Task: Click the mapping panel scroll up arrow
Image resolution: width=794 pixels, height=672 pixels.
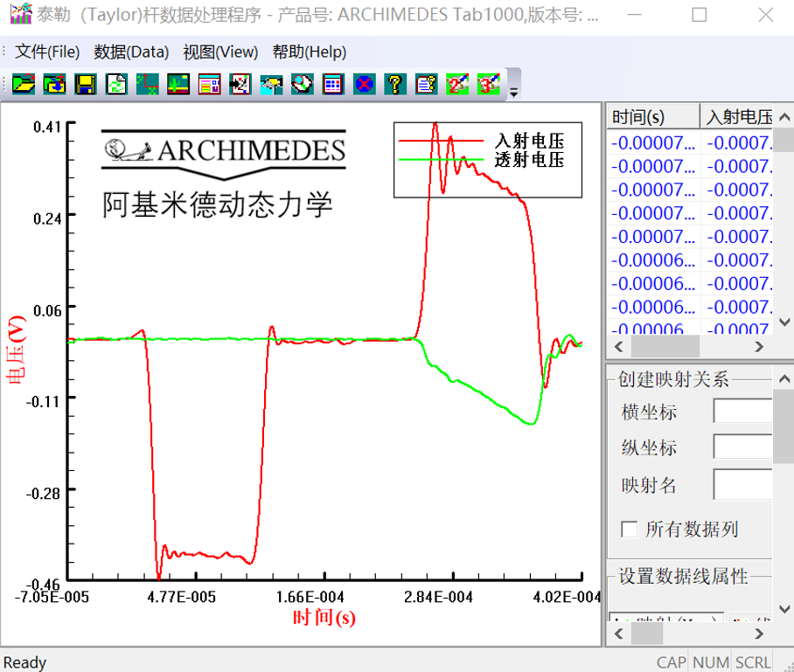Action: click(784, 378)
